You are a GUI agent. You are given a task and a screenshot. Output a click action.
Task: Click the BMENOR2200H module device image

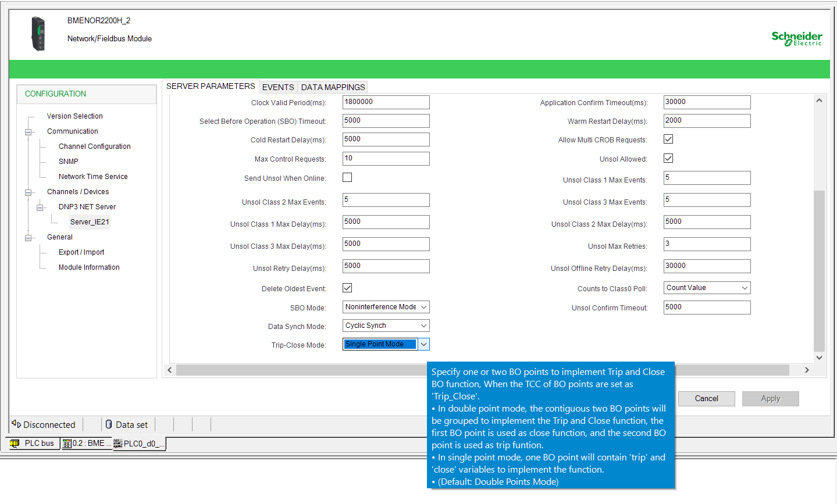point(38,34)
